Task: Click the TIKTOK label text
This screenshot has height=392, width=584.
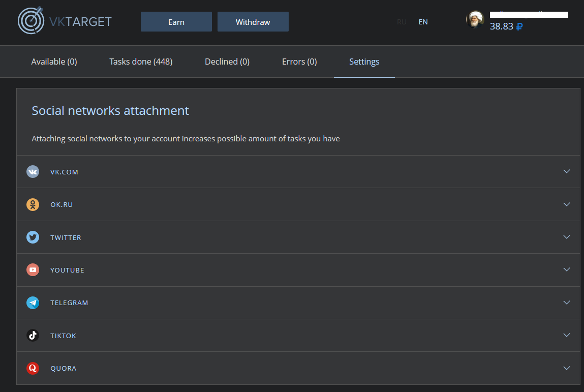Action: click(64, 336)
